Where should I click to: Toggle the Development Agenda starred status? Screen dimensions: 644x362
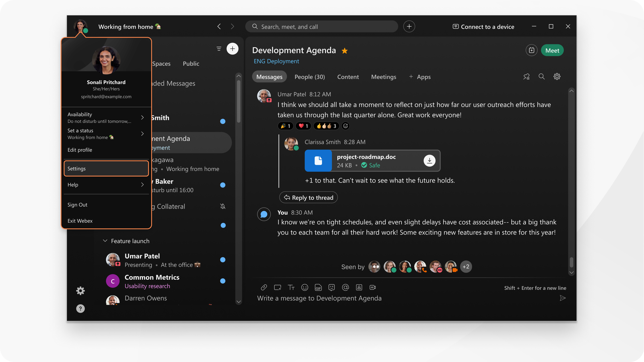(345, 50)
